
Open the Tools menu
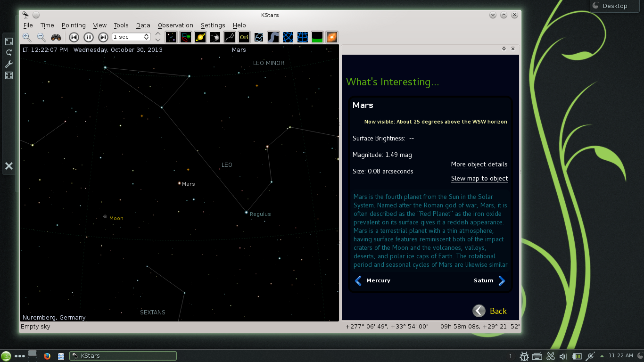coord(121,25)
